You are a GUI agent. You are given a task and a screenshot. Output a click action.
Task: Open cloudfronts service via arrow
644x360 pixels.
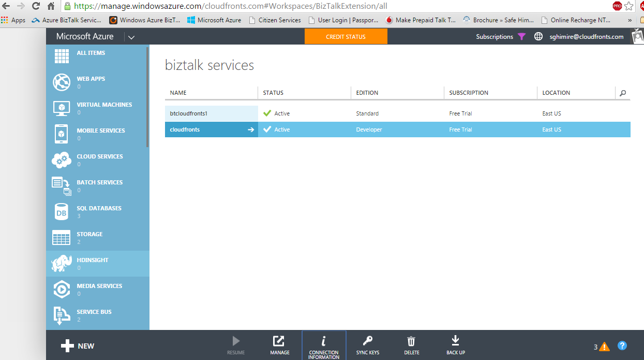(x=251, y=129)
